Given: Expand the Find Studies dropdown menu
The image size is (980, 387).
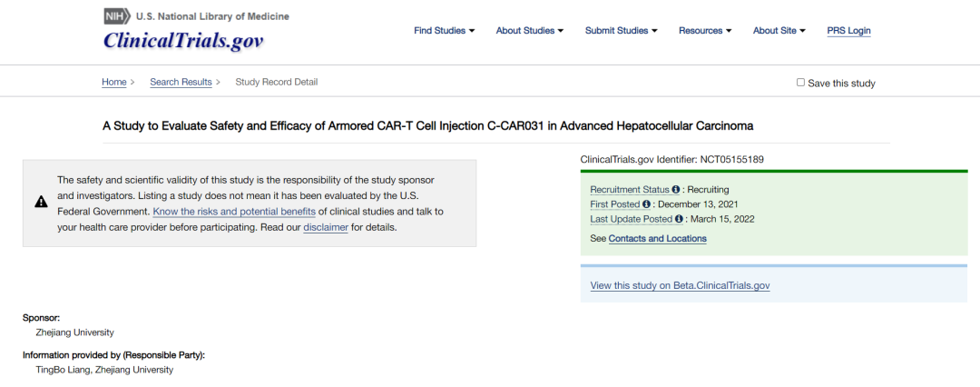Looking at the screenshot, I should coord(445,31).
